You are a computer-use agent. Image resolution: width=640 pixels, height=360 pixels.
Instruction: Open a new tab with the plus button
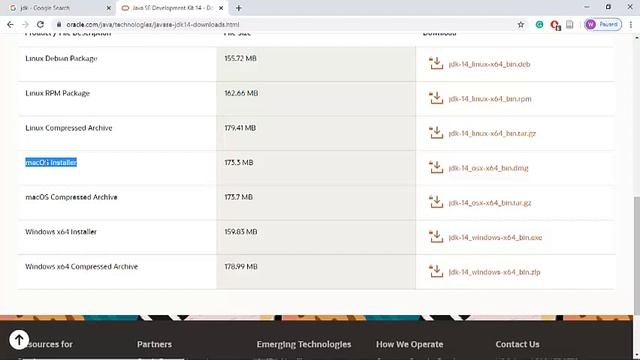(239, 8)
